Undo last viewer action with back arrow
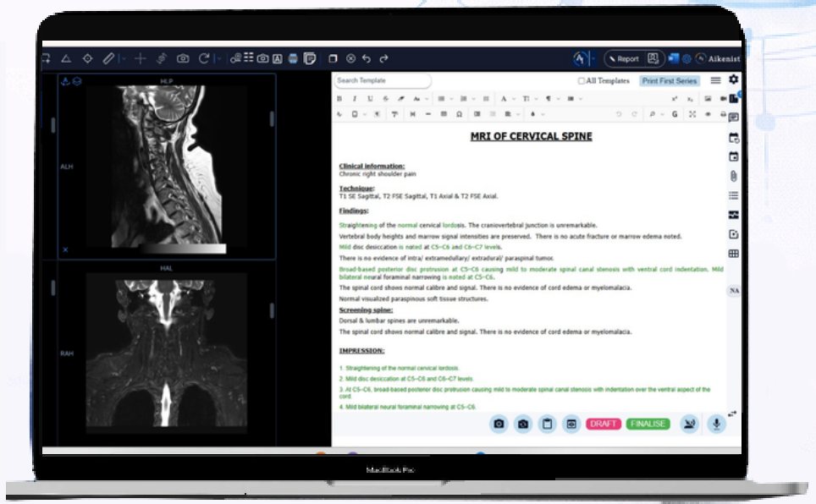 [x=367, y=59]
